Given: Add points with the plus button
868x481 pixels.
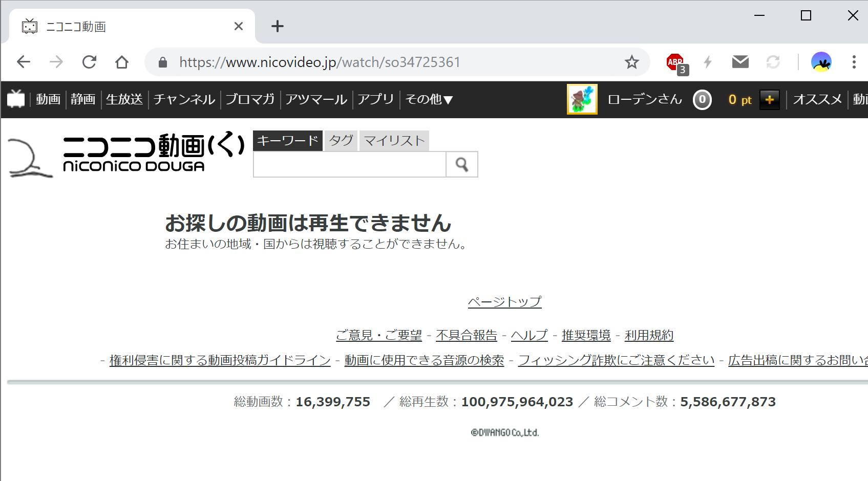Looking at the screenshot, I should click(x=769, y=100).
